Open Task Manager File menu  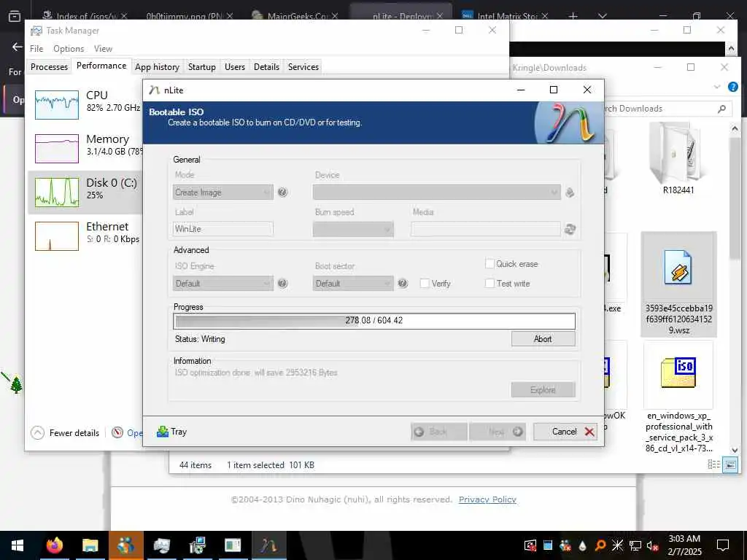[36, 49]
